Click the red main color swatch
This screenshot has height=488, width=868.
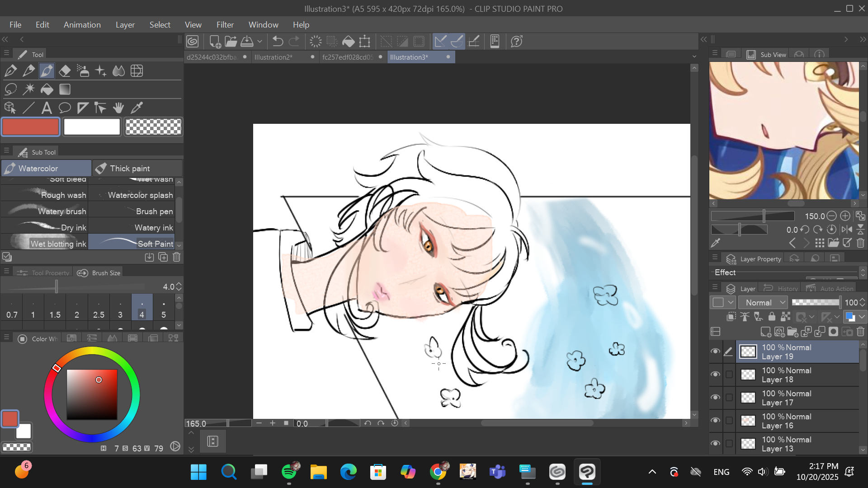(x=31, y=127)
